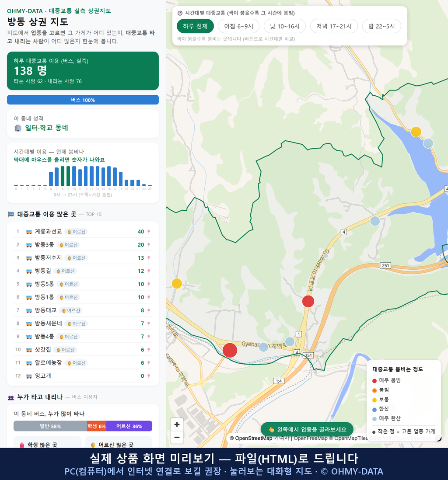Click the bus icon next to 계룡과선교
448x480 pixels.
(29, 232)
